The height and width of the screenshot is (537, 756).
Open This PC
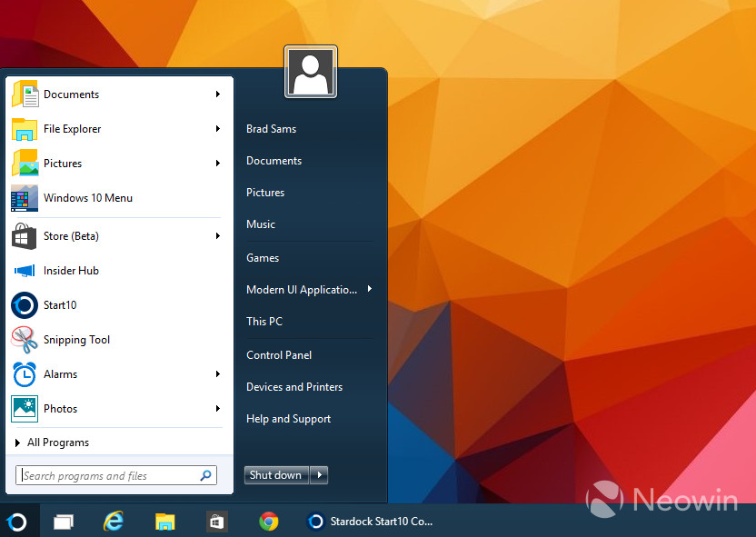click(264, 322)
